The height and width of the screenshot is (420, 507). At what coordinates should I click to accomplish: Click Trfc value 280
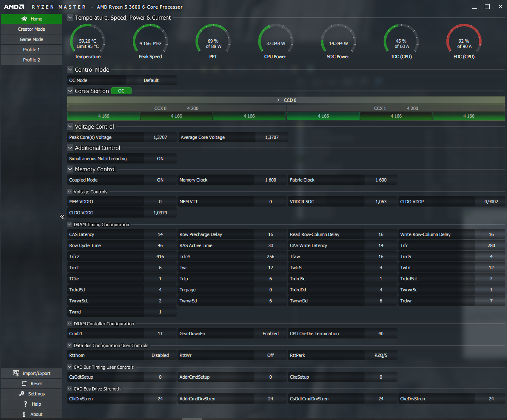coord(491,245)
